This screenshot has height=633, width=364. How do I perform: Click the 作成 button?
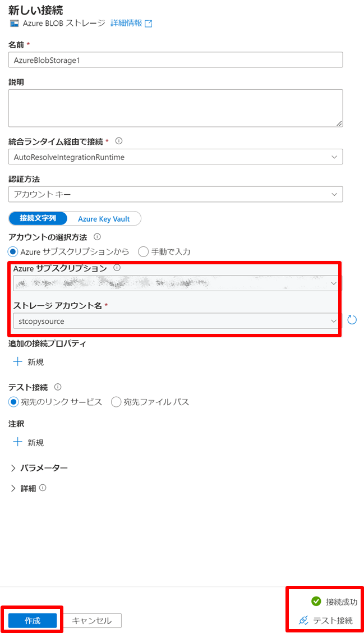coord(33,621)
